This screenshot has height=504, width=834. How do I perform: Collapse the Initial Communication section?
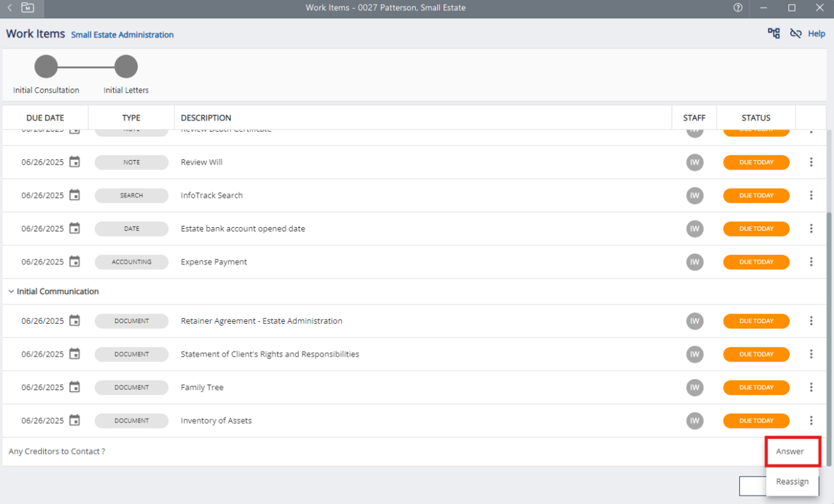click(11, 292)
